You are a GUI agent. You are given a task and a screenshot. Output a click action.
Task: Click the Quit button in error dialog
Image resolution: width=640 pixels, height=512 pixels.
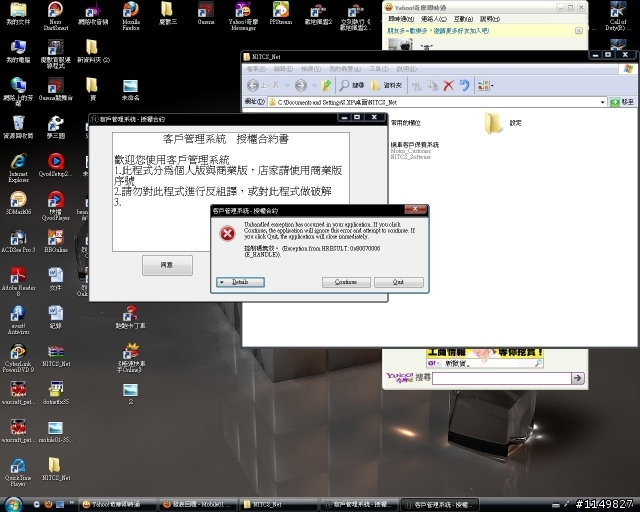(398, 282)
